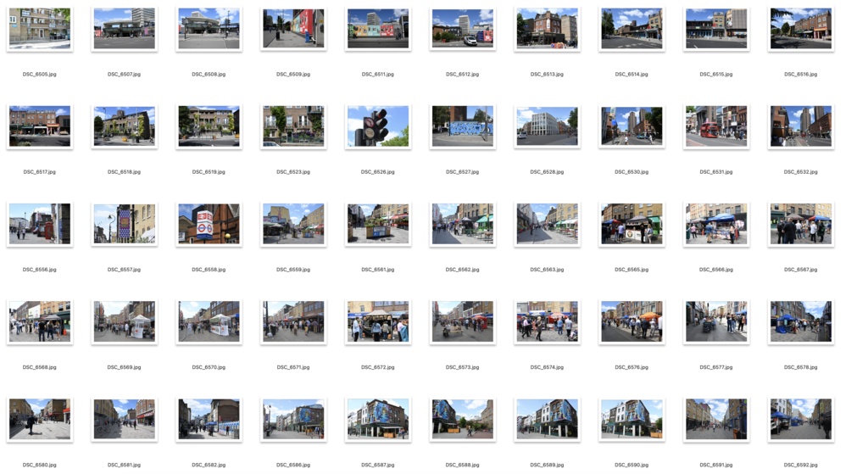Viewport: 868px width, 474px height.
Task: Select the label DSC_6514.jpg
Action: coord(632,75)
